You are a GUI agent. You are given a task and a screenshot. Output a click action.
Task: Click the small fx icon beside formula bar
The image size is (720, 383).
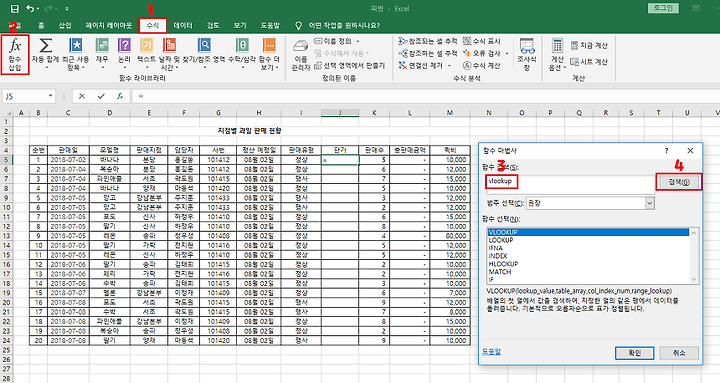point(120,96)
